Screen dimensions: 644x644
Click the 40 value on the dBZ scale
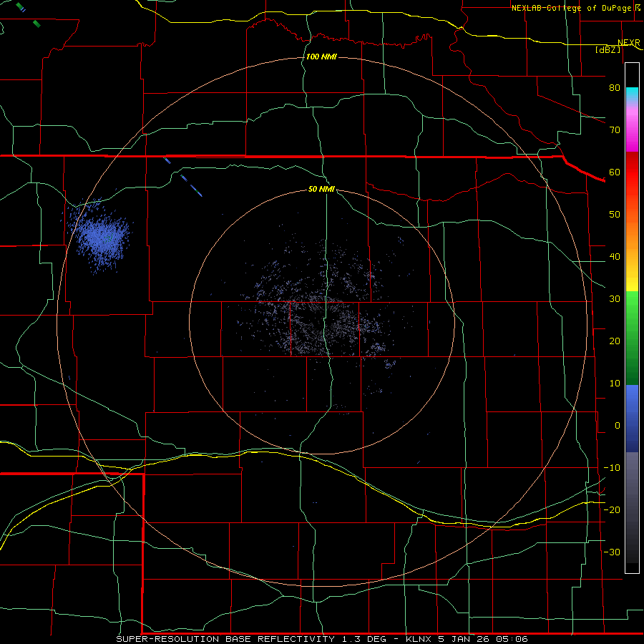click(615, 257)
